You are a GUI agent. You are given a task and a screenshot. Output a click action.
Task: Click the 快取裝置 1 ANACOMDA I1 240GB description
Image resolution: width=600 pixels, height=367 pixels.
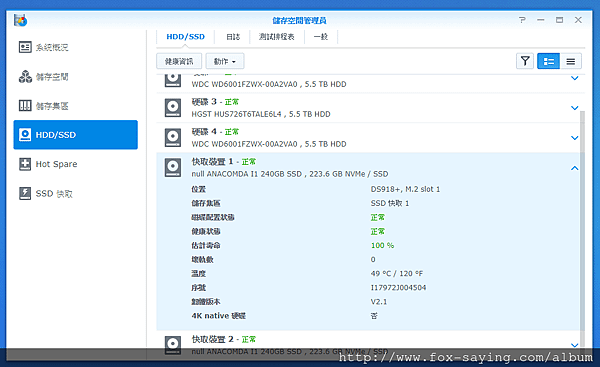pyautogui.click(x=290, y=174)
